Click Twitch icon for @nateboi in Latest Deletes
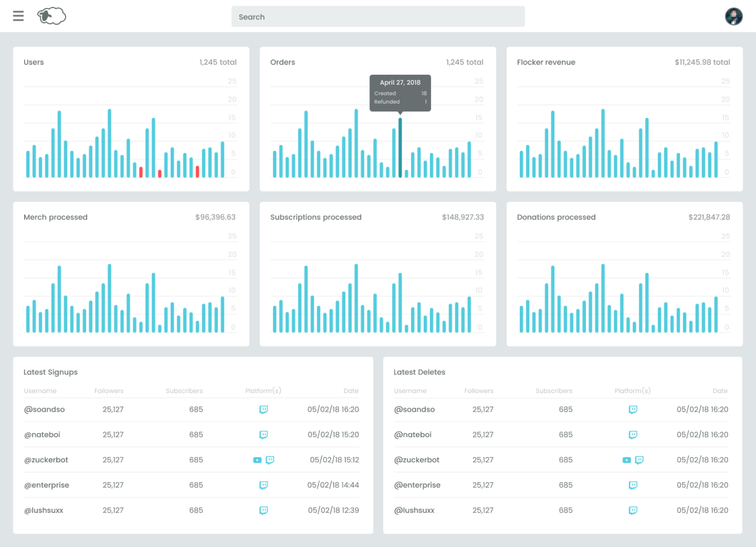The image size is (756, 547). coord(633,434)
